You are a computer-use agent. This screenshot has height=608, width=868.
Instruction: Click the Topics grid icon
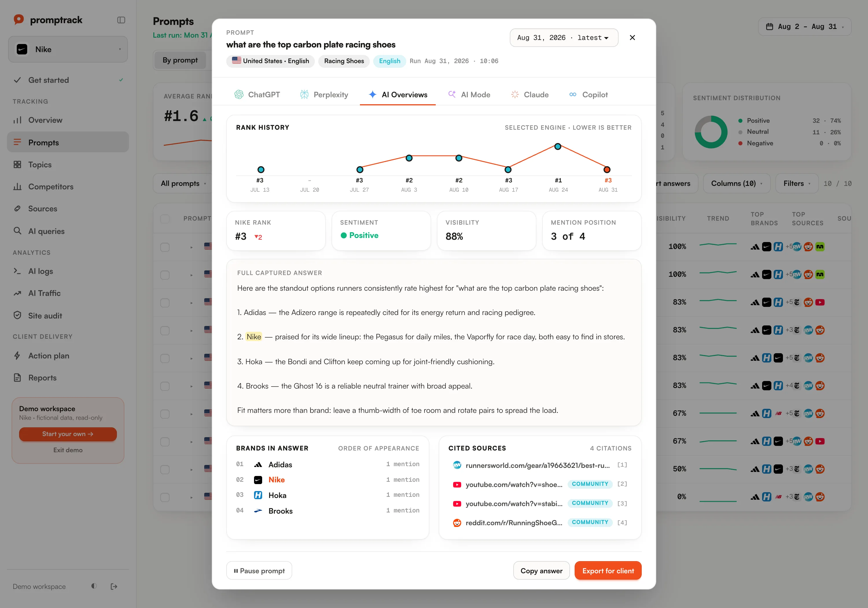tap(17, 164)
